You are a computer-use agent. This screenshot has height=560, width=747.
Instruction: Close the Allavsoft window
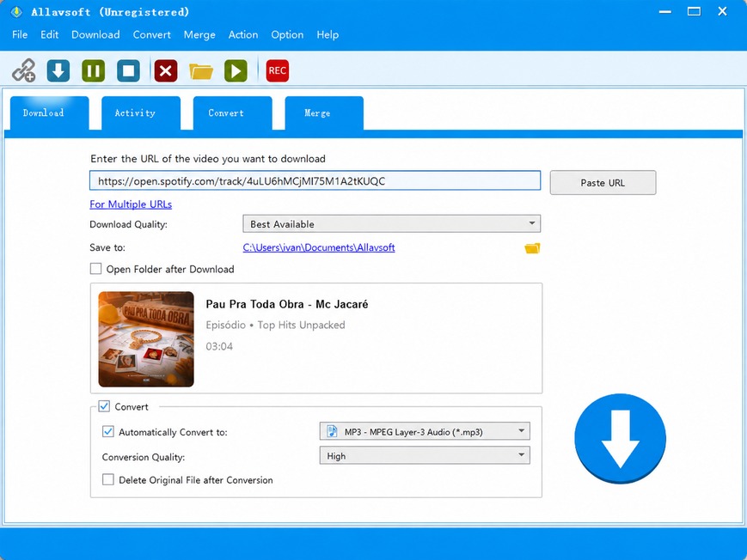pyautogui.click(x=722, y=11)
